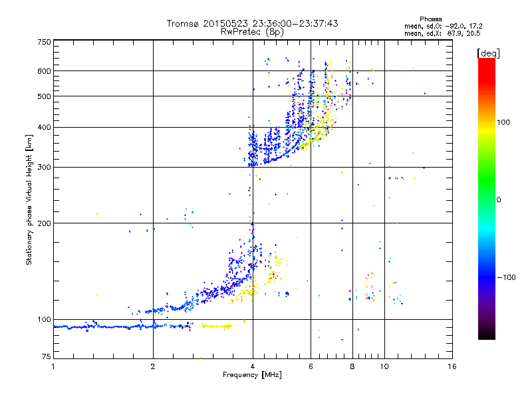Screen dimensions: 532x399
Task: Select the 'mean, sd,X: 87.9, 20.5' line
Action: (x=442, y=33)
